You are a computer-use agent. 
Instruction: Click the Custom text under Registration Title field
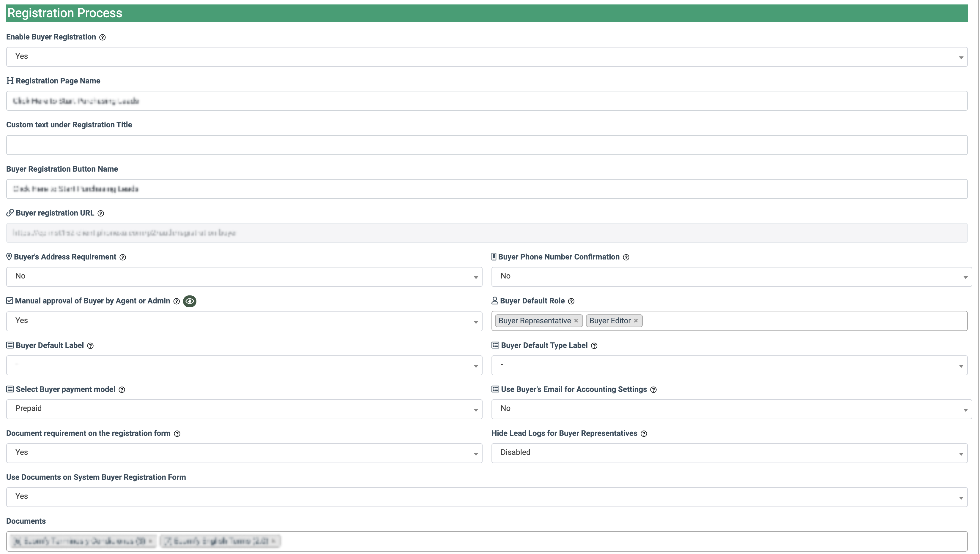pyautogui.click(x=486, y=145)
